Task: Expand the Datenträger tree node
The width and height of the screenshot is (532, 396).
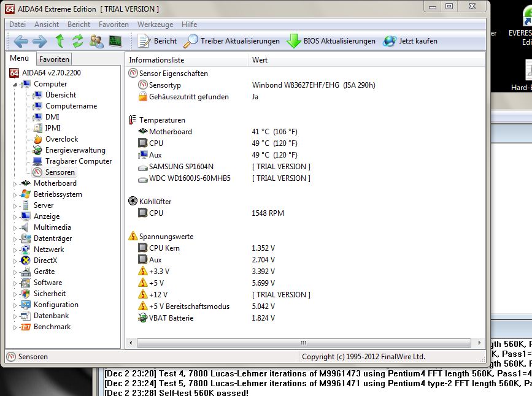Action: 15,239
